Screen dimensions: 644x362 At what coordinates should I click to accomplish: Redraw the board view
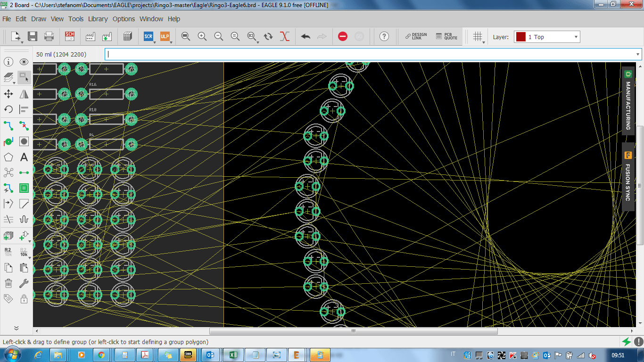[x=268, y=36]
